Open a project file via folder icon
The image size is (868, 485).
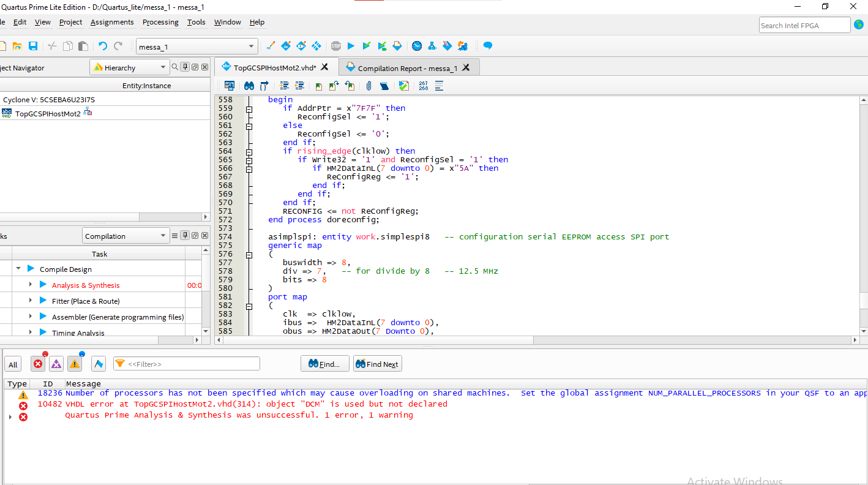(17, 46)
